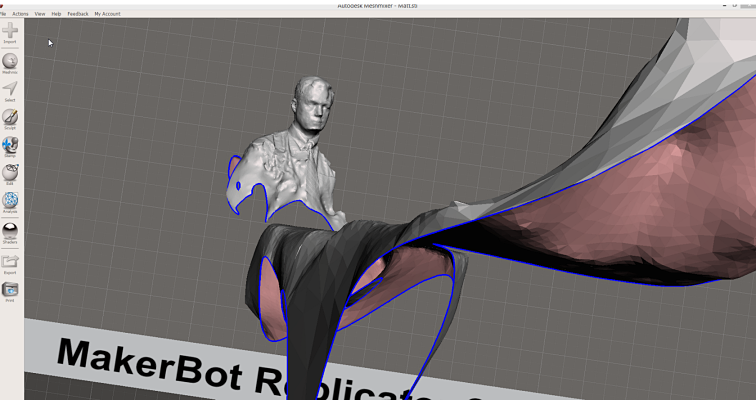Viewport: 756px width, 400px height.
Task: Open the Edit tool panel
Action: [10, 173]
